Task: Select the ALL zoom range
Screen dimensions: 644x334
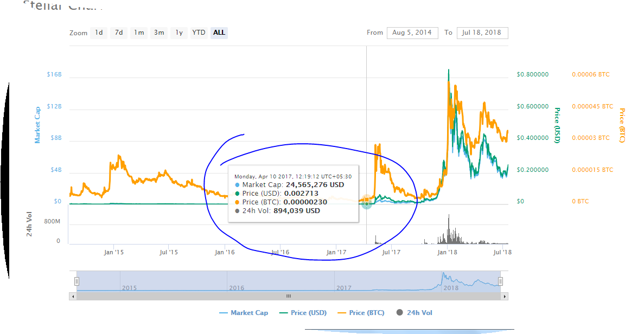Action: tap(219, 33)
